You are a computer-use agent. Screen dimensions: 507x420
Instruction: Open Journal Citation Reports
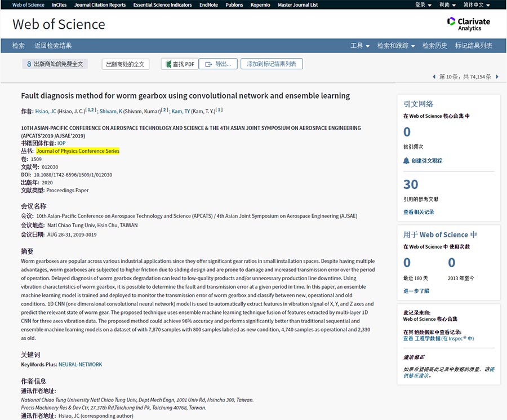point(100,5)
